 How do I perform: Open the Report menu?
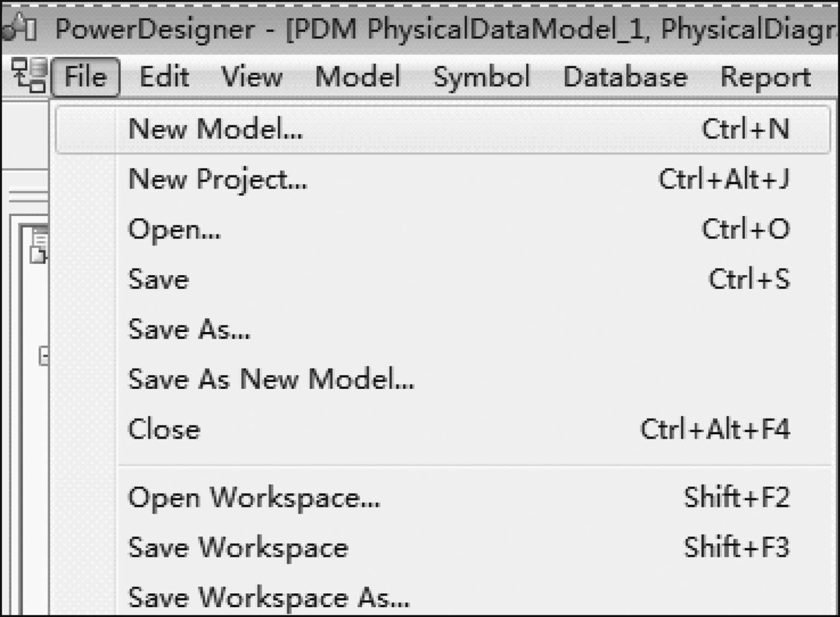[x=765, y=77]
